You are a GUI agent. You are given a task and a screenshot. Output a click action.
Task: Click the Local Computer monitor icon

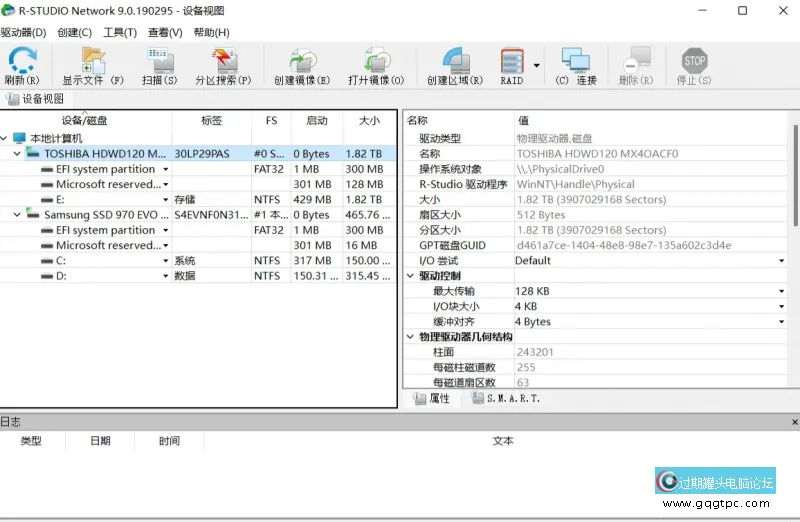[19, 138]
